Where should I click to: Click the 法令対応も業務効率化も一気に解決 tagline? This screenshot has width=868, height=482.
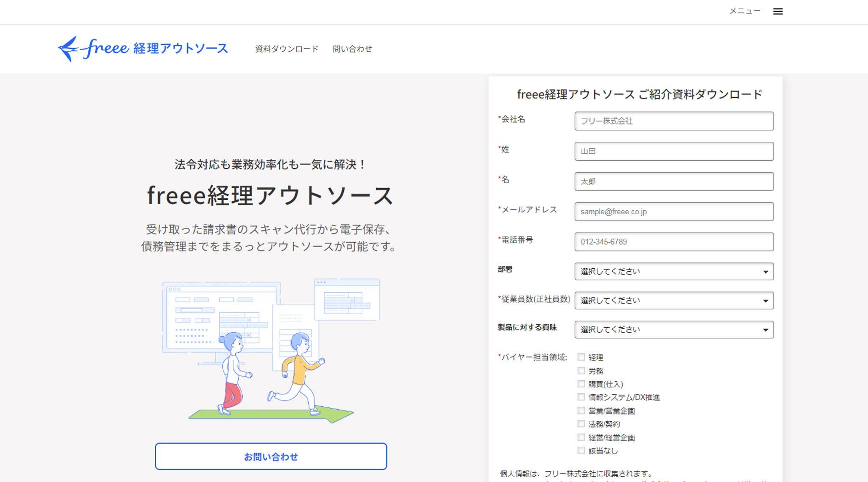pyautogui.click(x=271, y=165)
